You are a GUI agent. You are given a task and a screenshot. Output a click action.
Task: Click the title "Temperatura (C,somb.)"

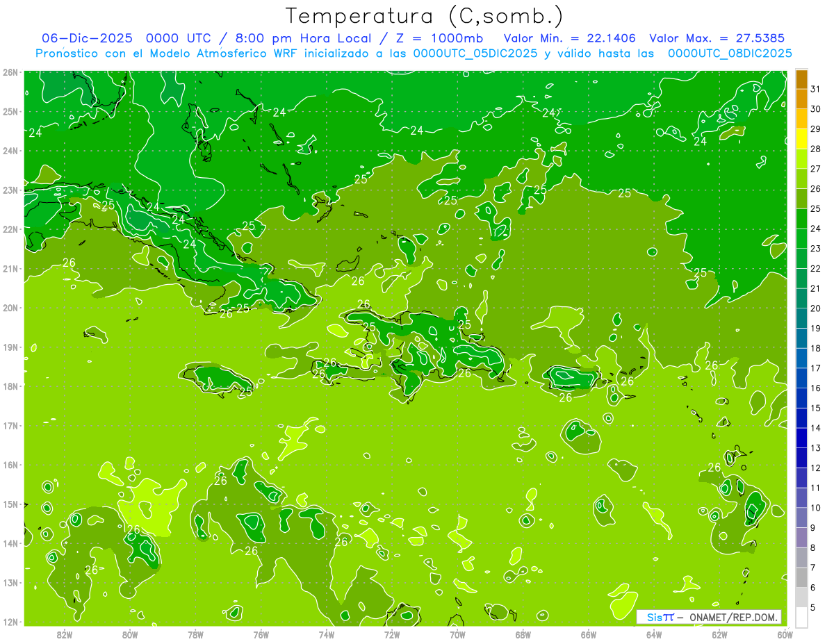tap(425, 16)
